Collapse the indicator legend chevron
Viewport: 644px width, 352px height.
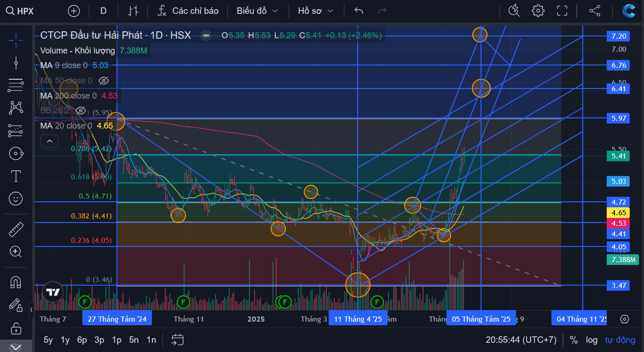pos(50,141)
